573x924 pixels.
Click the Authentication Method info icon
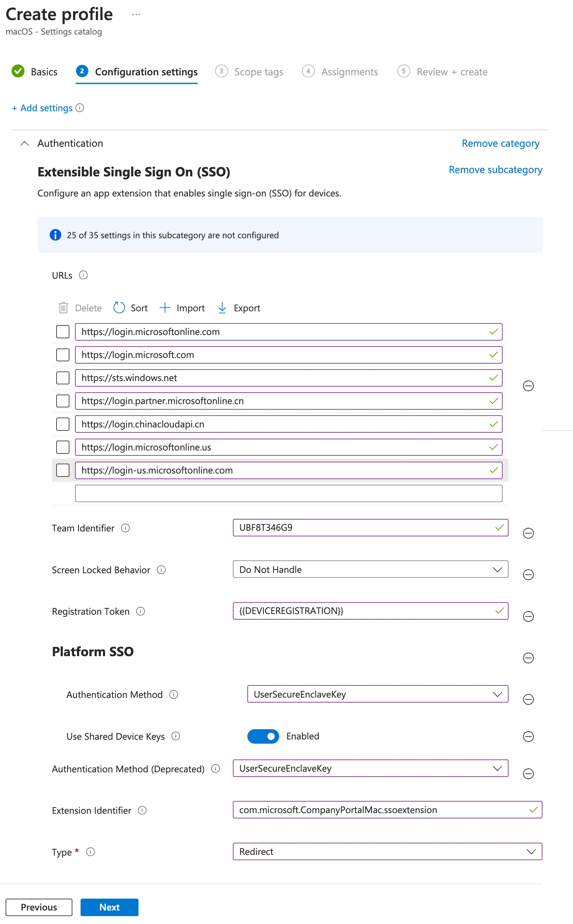tap(174, 694)
